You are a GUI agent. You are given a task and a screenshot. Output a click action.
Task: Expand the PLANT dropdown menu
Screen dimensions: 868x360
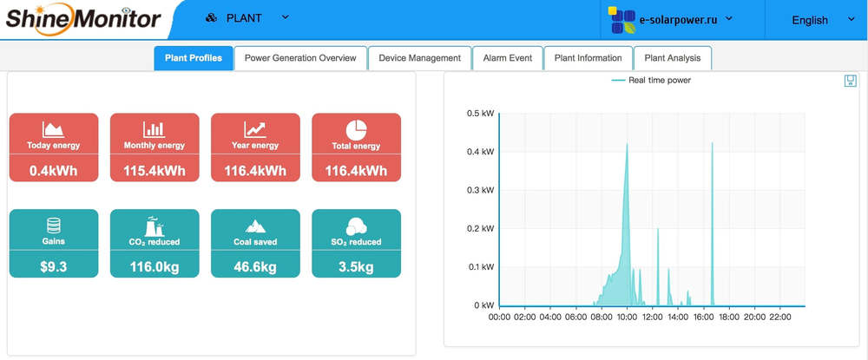(x=247, y=18)
